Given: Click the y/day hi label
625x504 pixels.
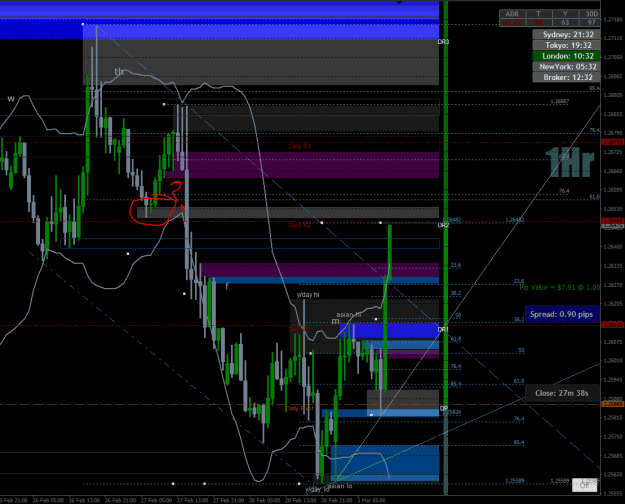Looking at the screenshot, I should click(308, 295).
